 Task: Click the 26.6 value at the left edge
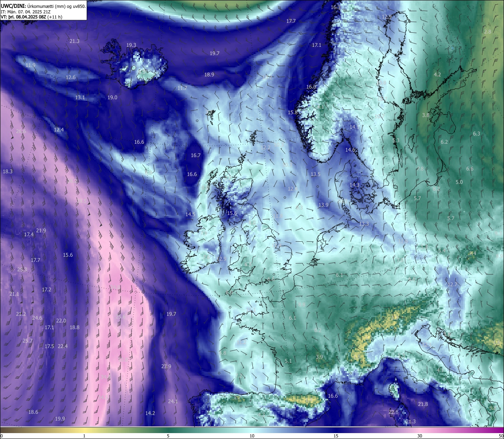[21, 132]
